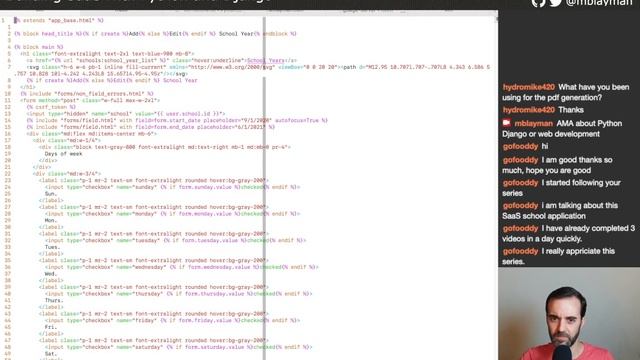640x360 pixels.
Task: Click the include "forms/non_field_errors.html" line
Action: pyautogui.click(x=87, y=93)
